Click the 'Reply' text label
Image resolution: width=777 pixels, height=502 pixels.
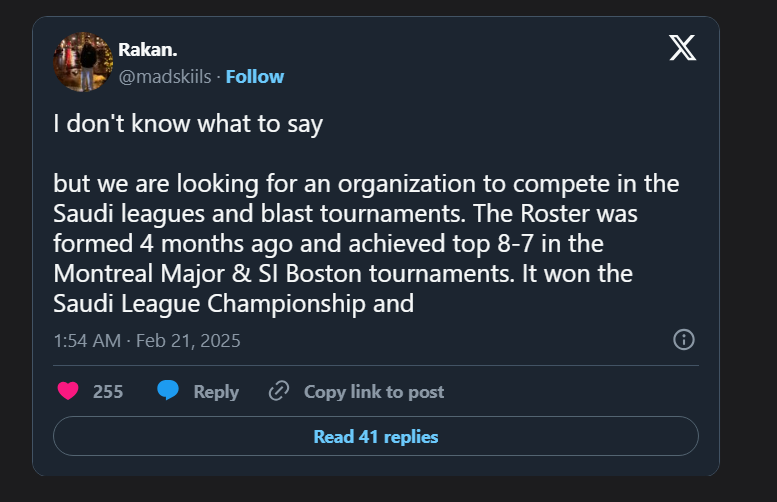coord(216,392)
